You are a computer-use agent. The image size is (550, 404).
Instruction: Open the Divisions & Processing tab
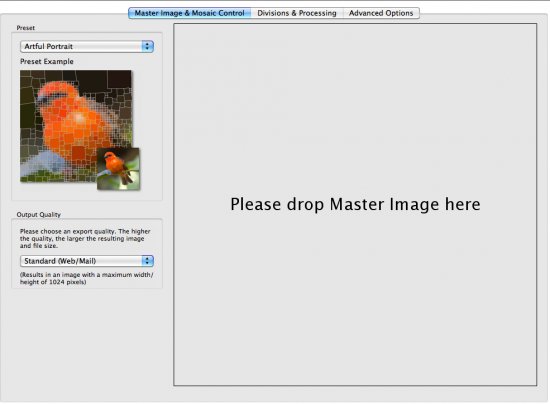pos(297,13)
